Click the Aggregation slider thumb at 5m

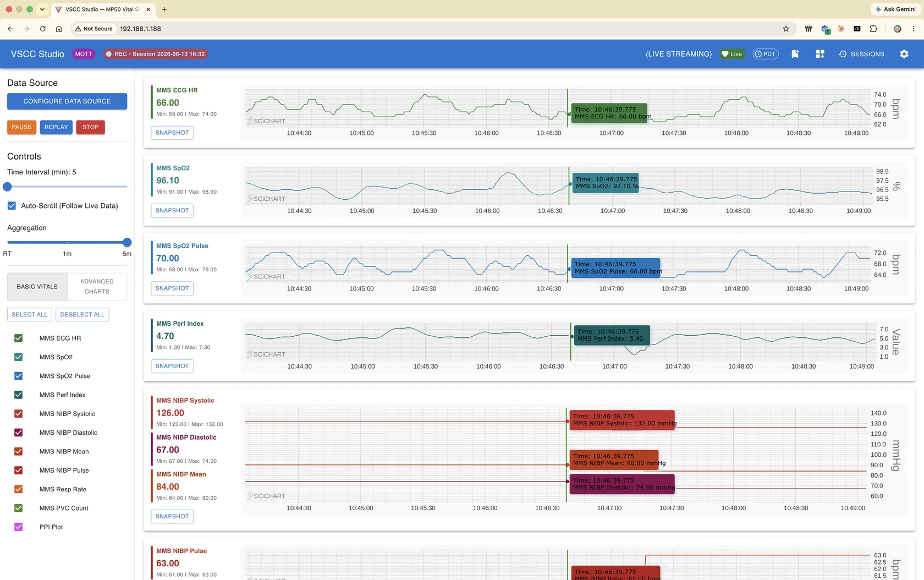tap(127, 242)
